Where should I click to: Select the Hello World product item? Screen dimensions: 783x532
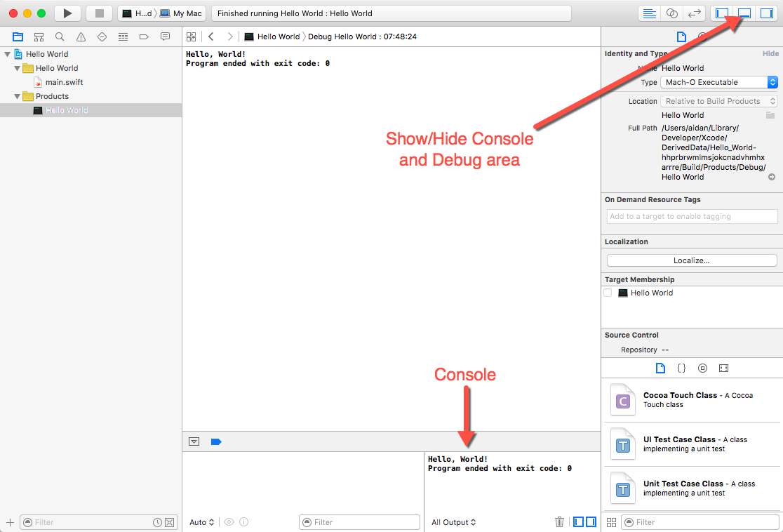67,110
